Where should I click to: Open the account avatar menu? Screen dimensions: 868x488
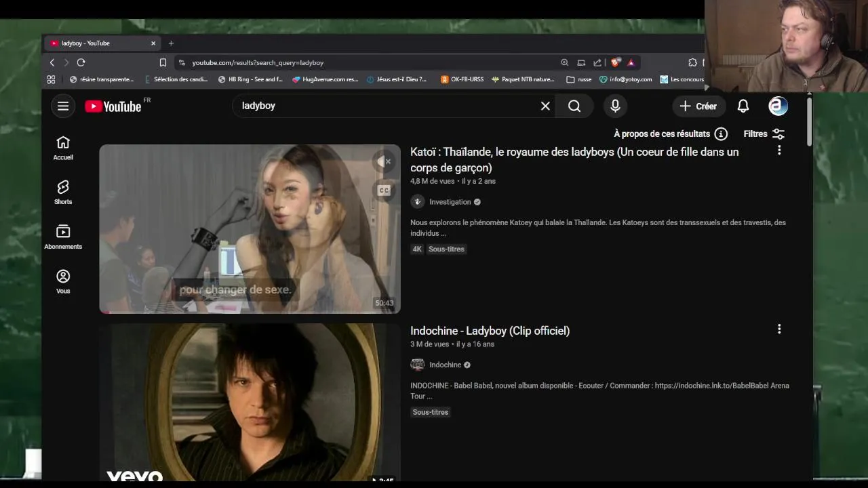pos(778,106)
